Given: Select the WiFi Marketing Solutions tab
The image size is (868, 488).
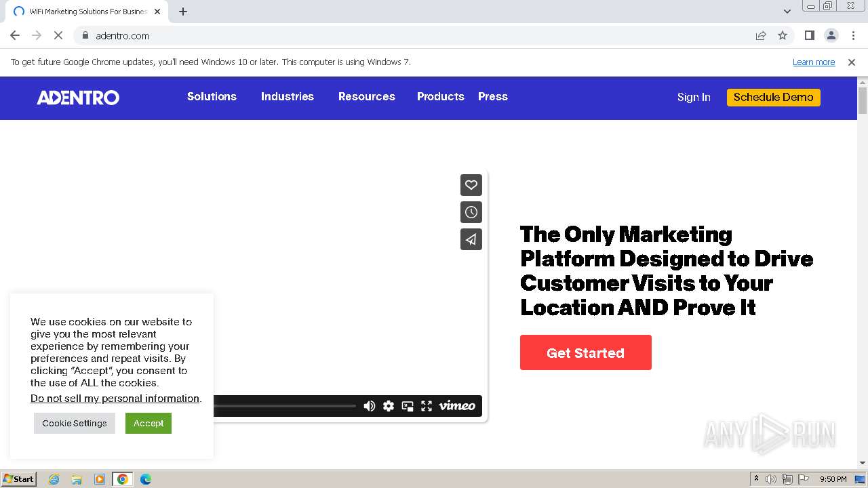Looking at the screenshot, I should tap(86, 12).
